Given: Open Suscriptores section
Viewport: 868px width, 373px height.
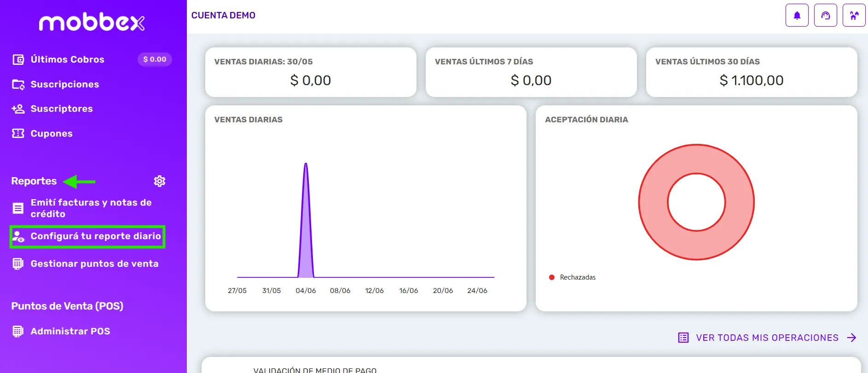Looking at the screenshot, I should click(62, 109).
